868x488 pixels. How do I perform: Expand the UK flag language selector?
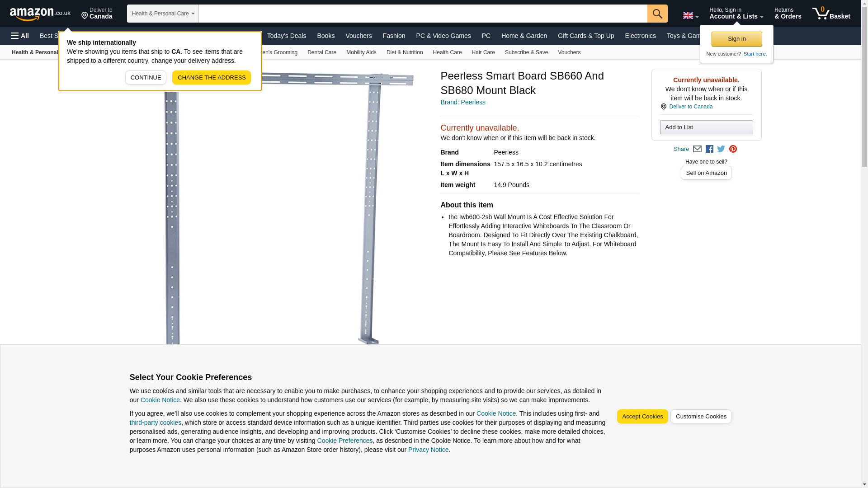(690, 16)
